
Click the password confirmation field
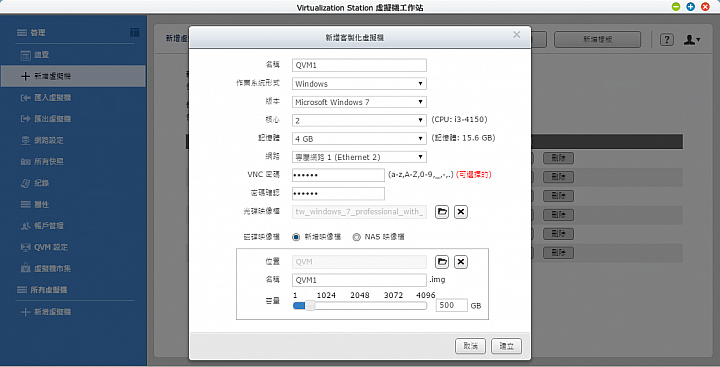tap(338, 193)
